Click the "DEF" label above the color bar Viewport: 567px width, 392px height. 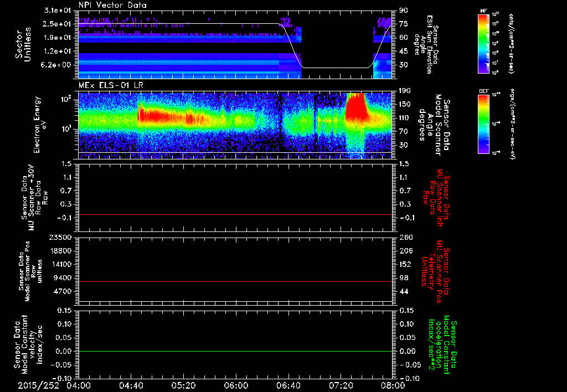[x=484, y=91]
